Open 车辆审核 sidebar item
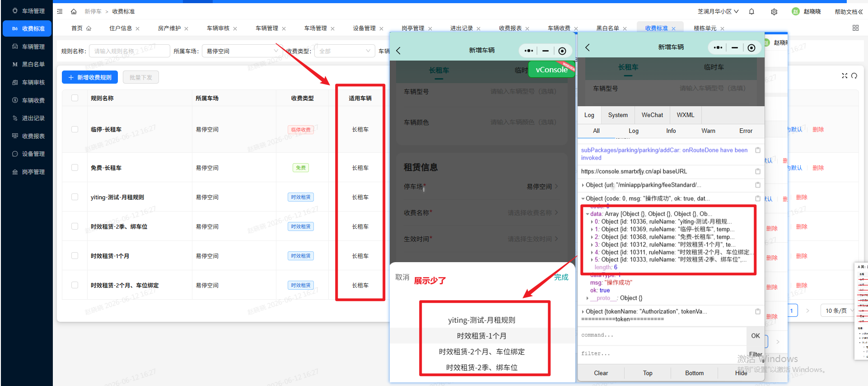This screenshot has width=868, height=386. [28, 82]
